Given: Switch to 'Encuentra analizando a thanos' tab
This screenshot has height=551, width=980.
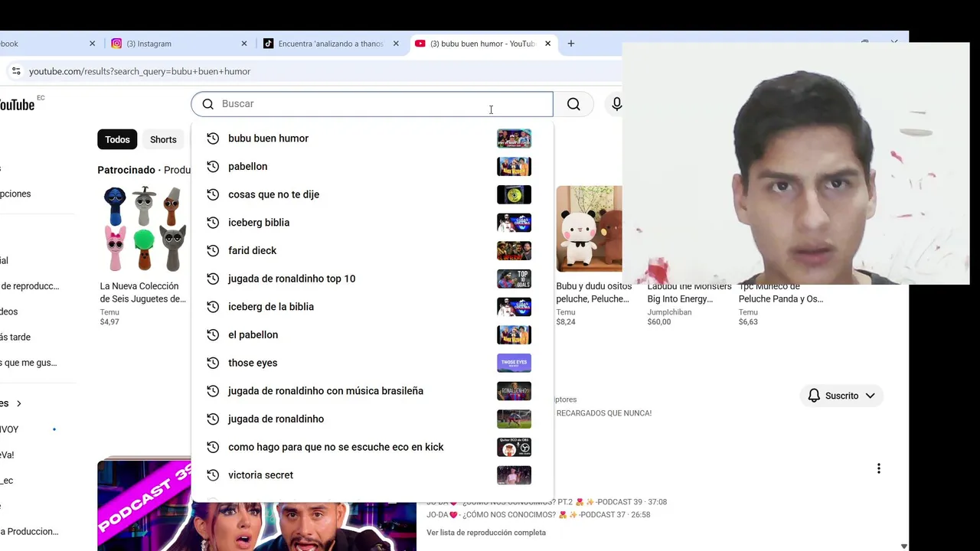Looking at the screenshot, I should pos(331,44).
